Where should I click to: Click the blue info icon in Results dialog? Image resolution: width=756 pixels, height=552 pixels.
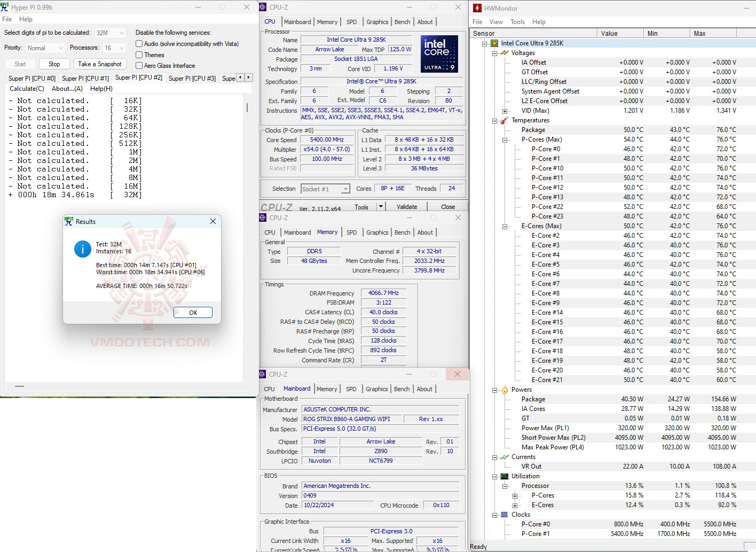point(83,248)
